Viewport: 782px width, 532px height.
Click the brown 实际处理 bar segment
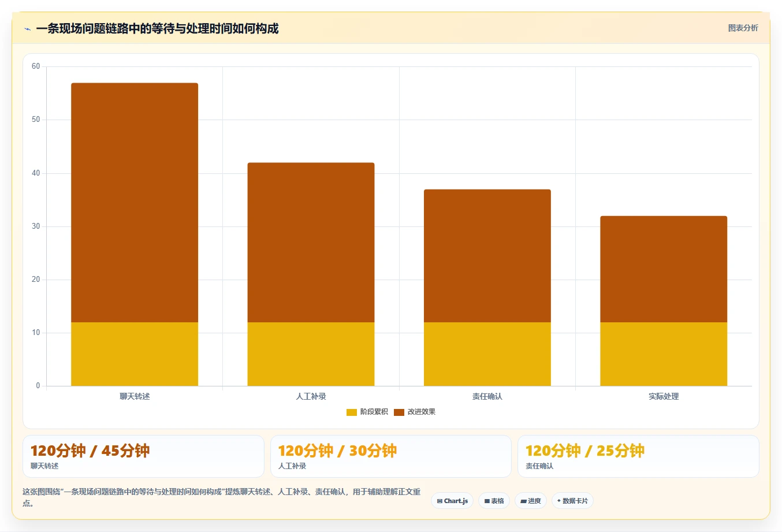tap(664, 269)
